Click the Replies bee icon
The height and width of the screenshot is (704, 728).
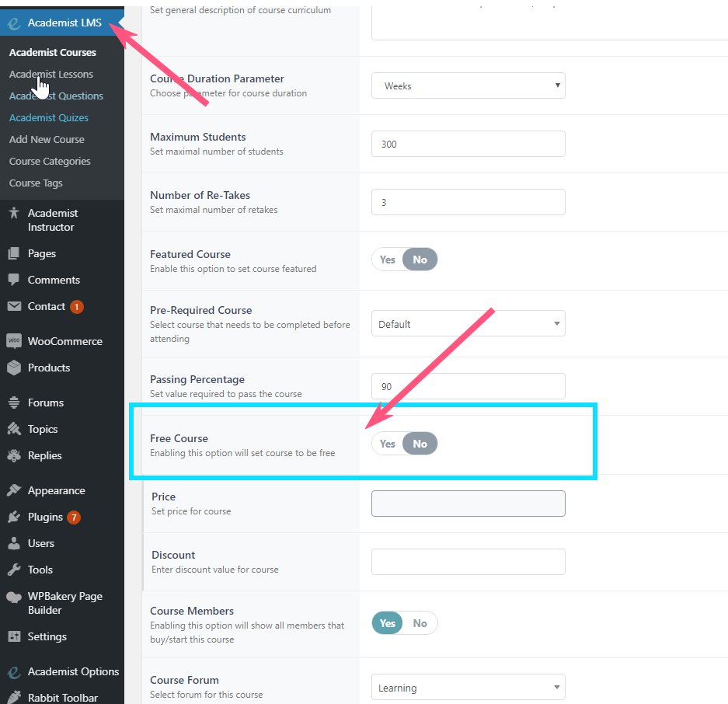[x=14, y=455]
